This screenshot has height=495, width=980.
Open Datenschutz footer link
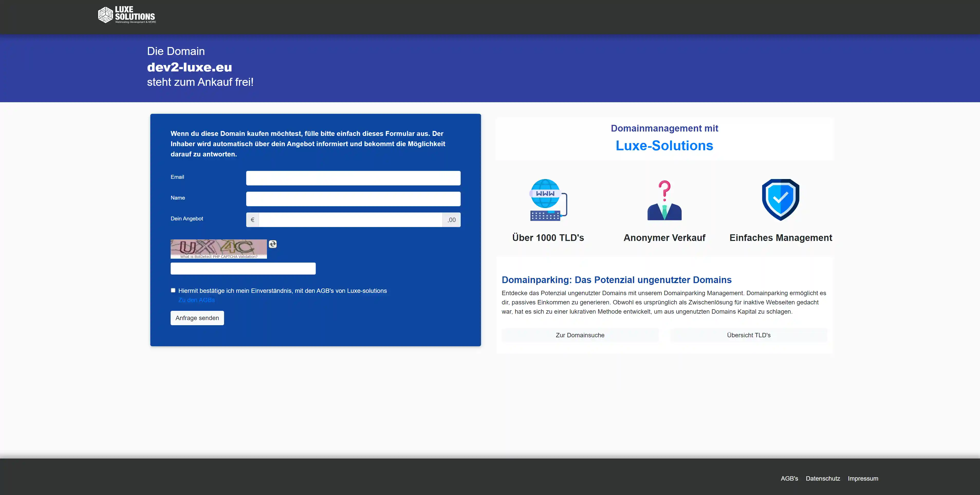point(823,478)
